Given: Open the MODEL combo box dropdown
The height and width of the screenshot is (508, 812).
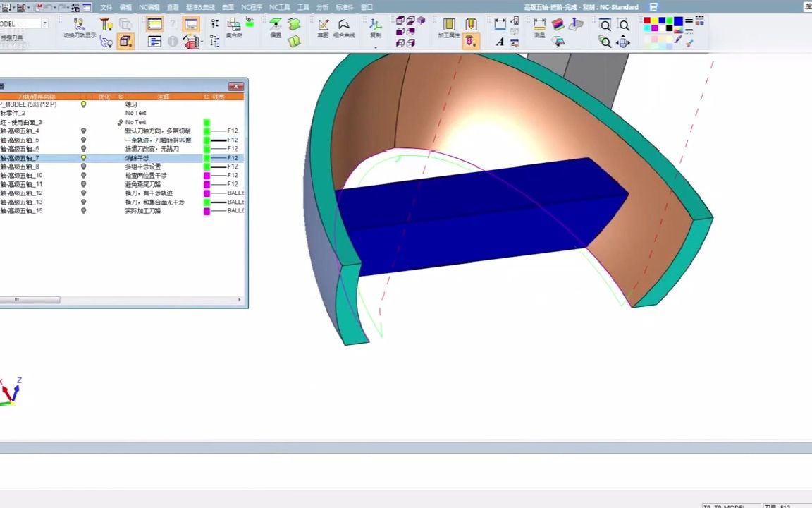Looking at the screenshot, I should [x=44, y=23].
